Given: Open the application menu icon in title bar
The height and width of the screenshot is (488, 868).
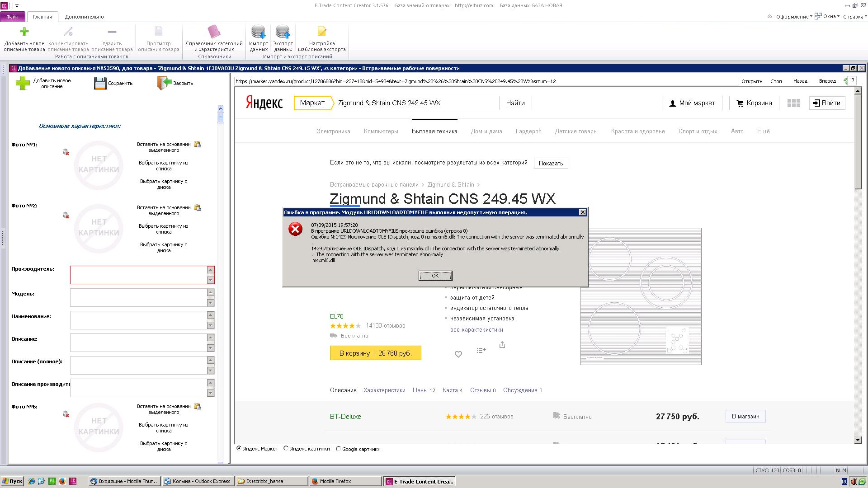Looking at the screenshot, I should click(4, 6).
